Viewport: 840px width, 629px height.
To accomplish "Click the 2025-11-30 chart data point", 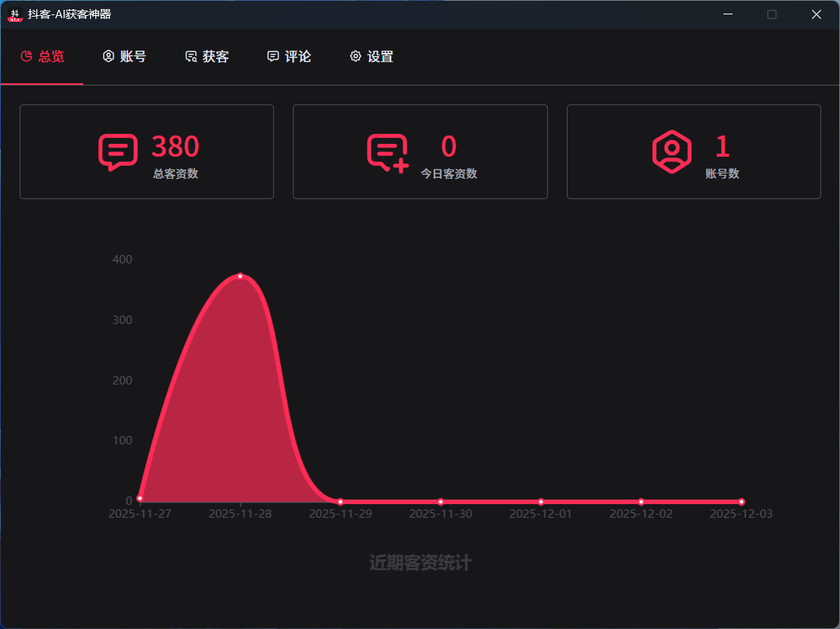I will pyautogui.click(x=440, y=502).
